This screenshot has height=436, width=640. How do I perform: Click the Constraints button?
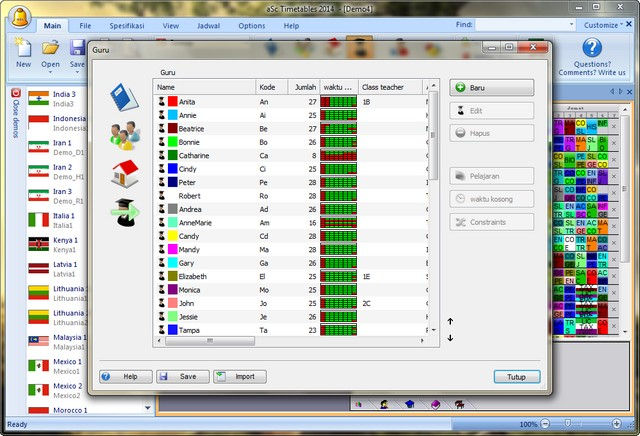point(491,222)
